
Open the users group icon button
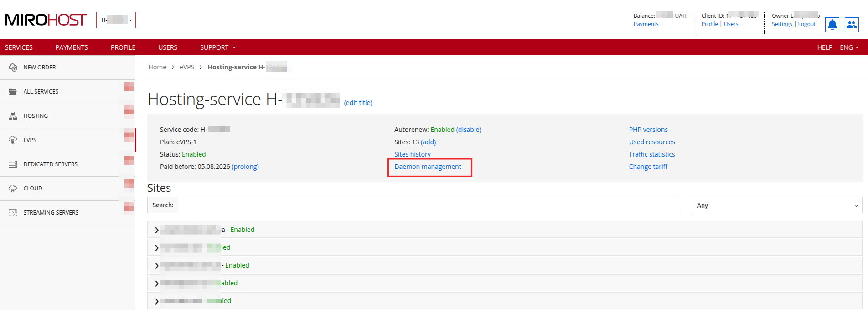point(852,25)
